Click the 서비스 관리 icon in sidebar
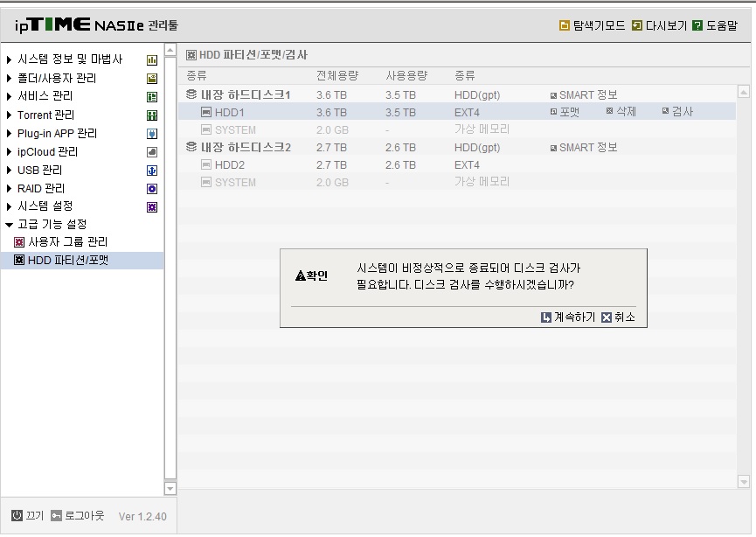Image resolution: width=756 pixels, height=537 pixels. tap(152, 97)
